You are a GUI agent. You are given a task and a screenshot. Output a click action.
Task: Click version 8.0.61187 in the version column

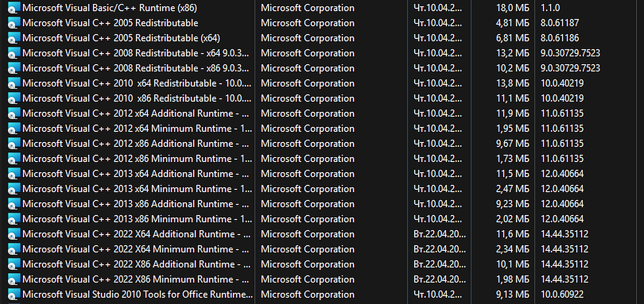click(560, 23)
